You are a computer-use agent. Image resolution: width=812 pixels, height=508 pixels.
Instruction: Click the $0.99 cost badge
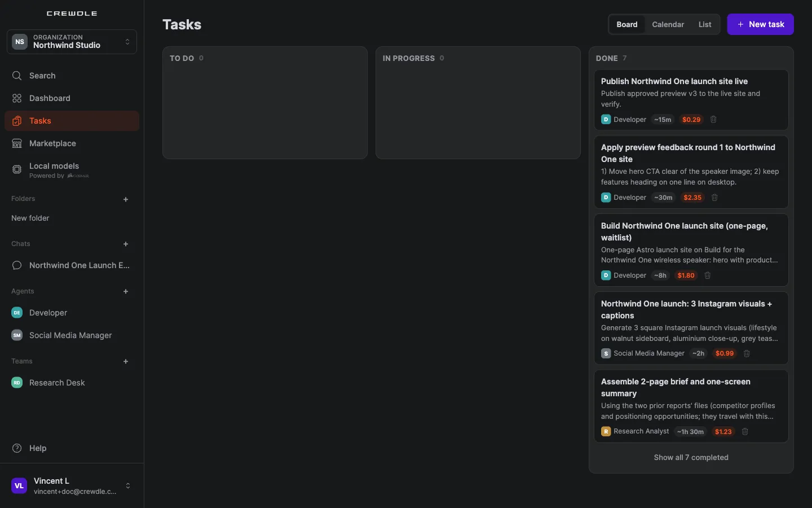coord(725,353)
